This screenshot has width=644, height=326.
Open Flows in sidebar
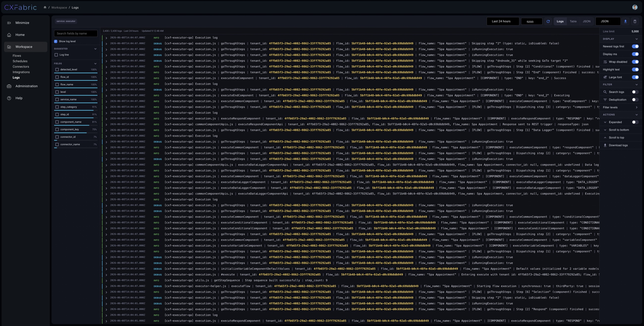tap(17, 56)
